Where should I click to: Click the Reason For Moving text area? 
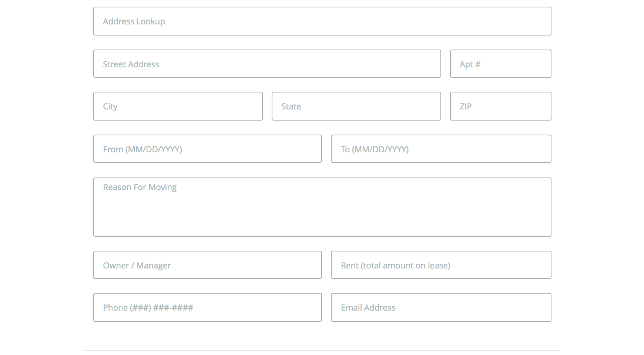tap(322, 207)
